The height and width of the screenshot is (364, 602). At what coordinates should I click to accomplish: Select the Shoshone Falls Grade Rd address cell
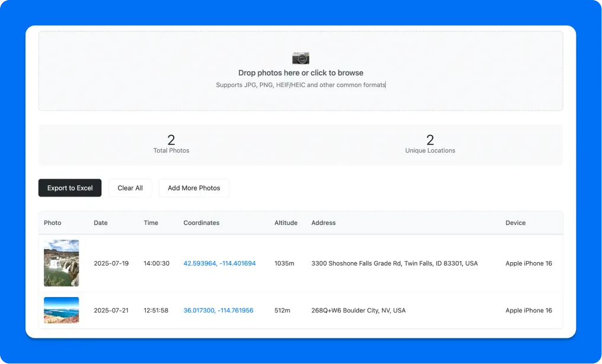[x=395, y=263]
